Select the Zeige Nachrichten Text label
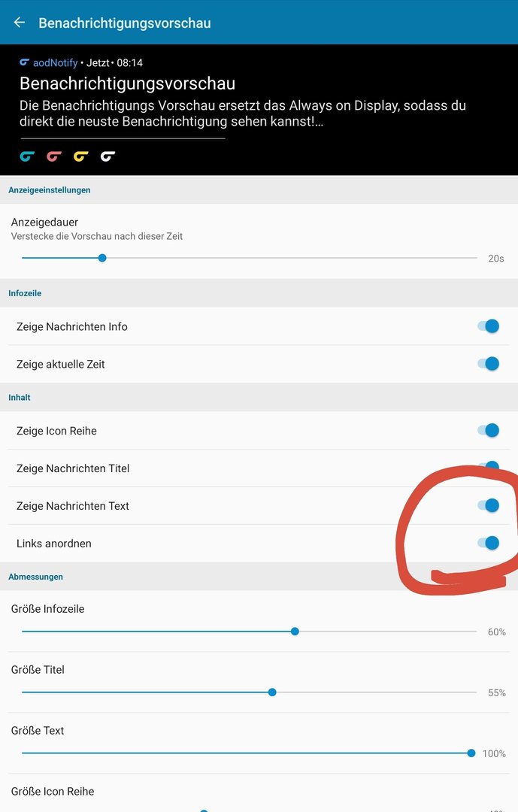 tap(72, 506)
